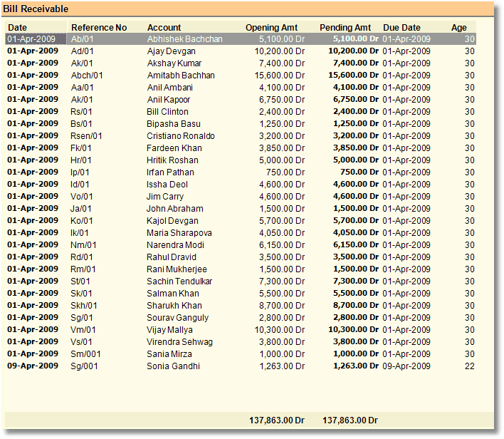
Task: Click pending amount 2,400.00 Dr
Action: pos(356,111)
